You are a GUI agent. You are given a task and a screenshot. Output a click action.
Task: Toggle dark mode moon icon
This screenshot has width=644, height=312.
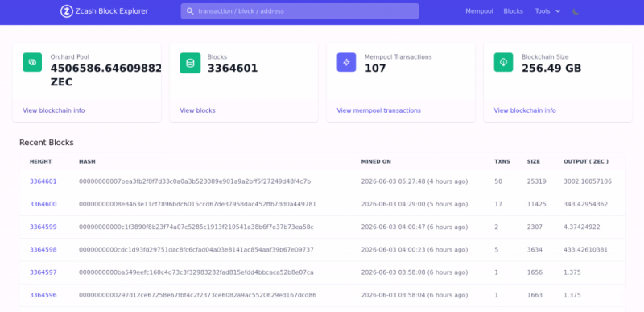(576, 11)
